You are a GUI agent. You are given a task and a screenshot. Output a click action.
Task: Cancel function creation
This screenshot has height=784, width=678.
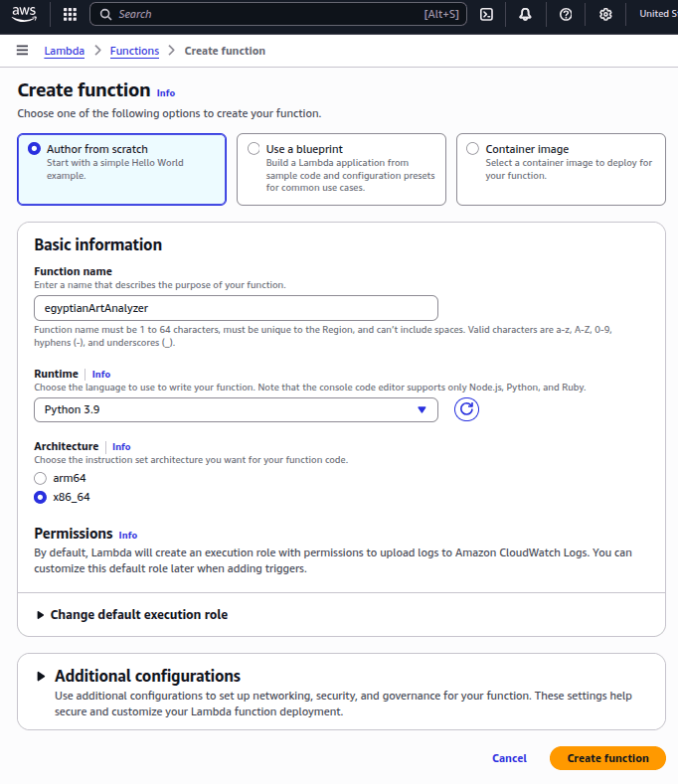click(x=509, y=758)
